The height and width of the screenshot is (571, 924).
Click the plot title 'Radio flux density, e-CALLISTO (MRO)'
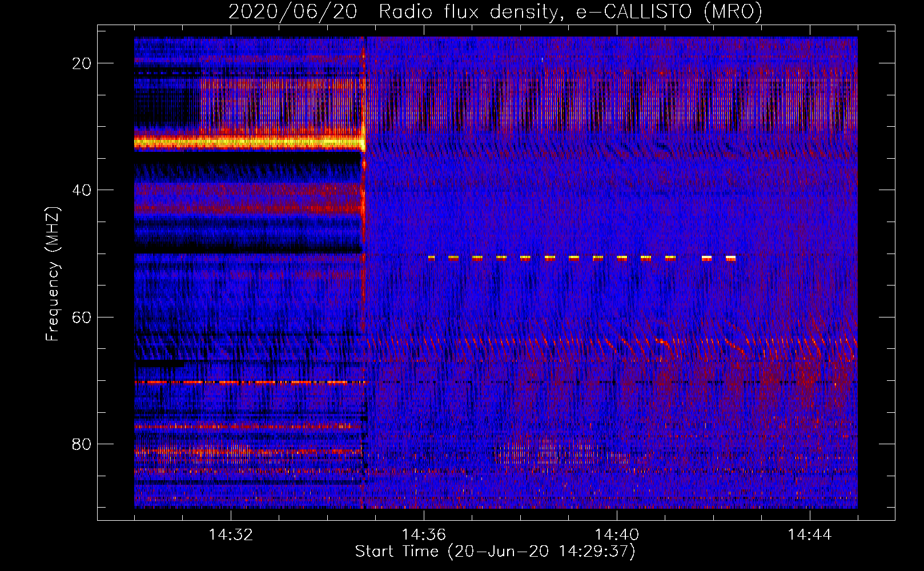coord(571,11)
